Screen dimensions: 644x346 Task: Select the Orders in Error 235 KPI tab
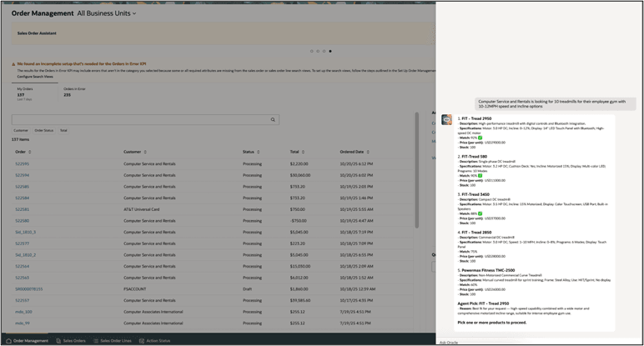coord(74,92)
